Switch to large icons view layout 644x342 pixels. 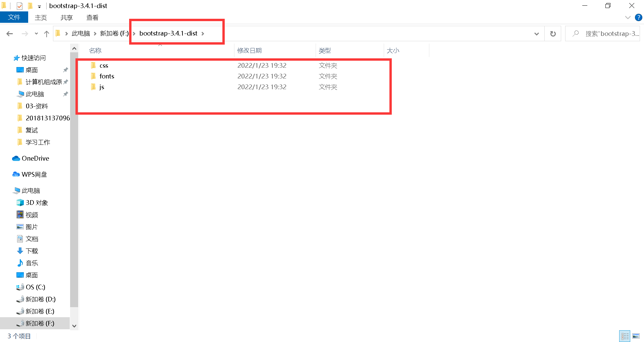pyautogui.click(x=636, y=336)
